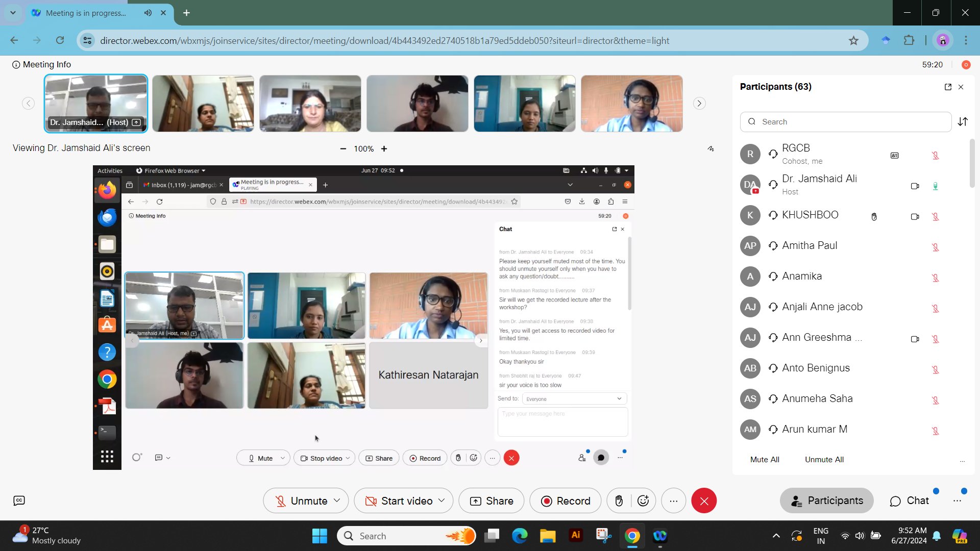Open Chrome three-dot menu
The image size is (980, 551).
(966, 40)
